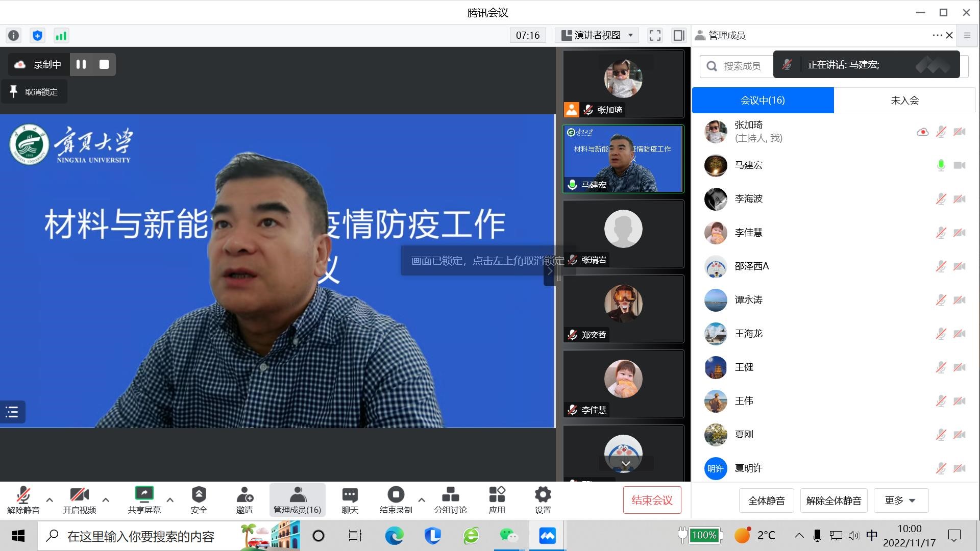Toggle 马建宏's microphone in member list

pos(941,165)
